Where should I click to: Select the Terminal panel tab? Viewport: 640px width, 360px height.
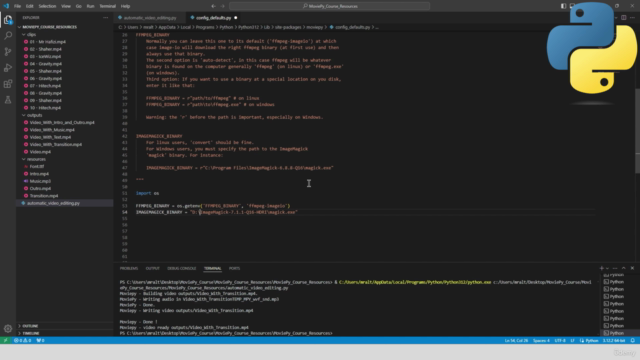[213, 268]
